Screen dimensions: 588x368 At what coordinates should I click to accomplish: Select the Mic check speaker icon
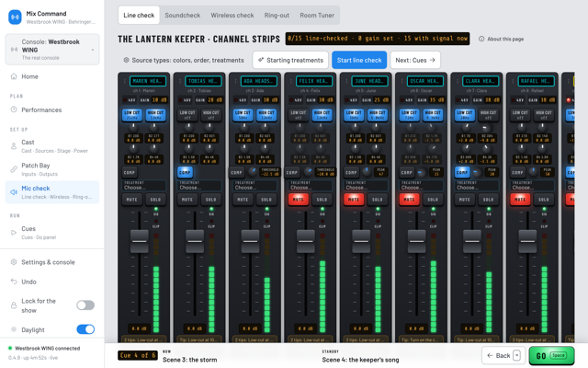coord(14,192)
